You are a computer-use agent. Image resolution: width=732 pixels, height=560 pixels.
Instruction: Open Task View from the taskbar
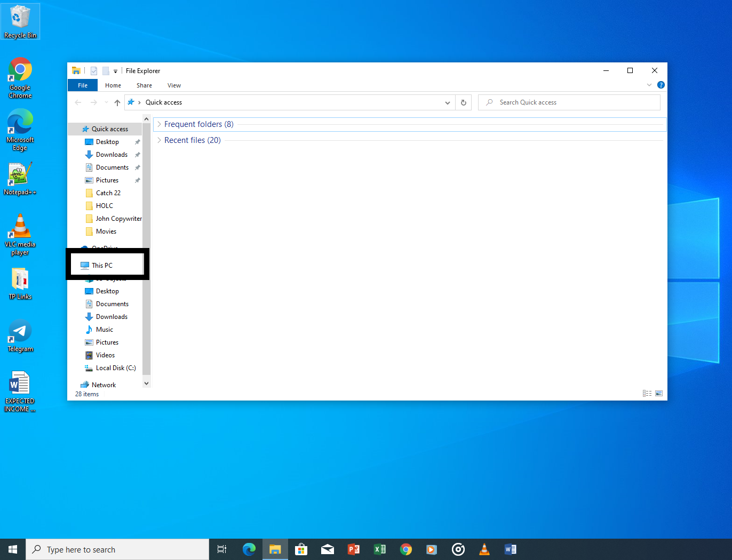click(x=222, y=549)
